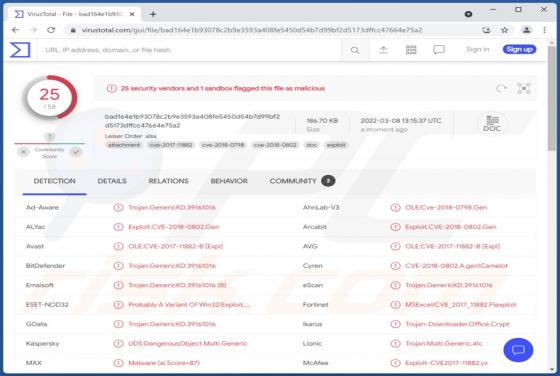Click the file hash text bad164e1b93078c2b9e...
The image size is (560, 376).
(x=192, y=121)
